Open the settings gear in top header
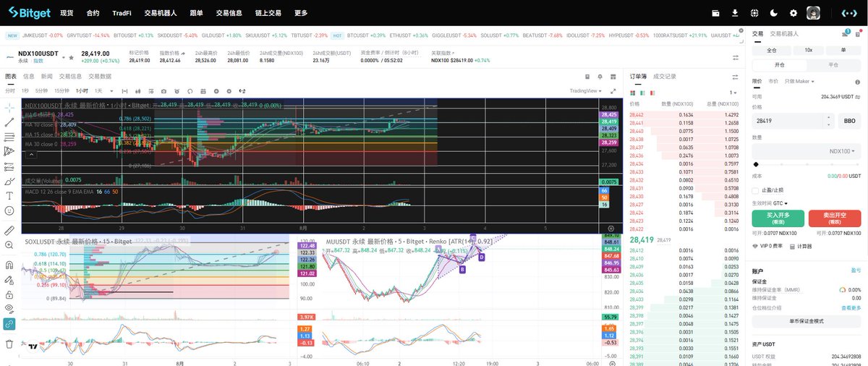The width and height of the screenshot is (868, 366). [793, 13]
